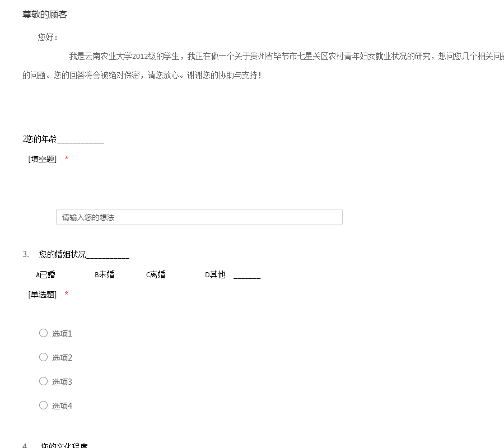504x448 pixels.
Task: Click the age text input field
Action: point(199,217)
